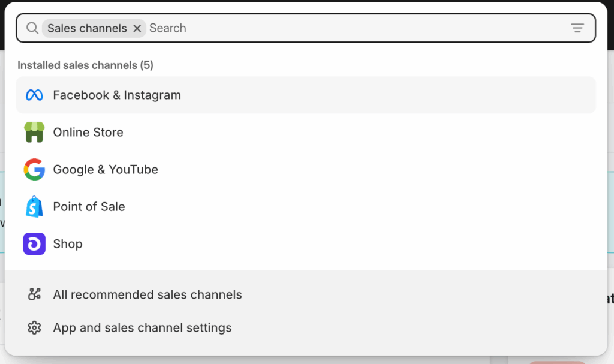View All recommended sales channels
614x364 pixels.
pyautogui.click(x=148, y=295)
